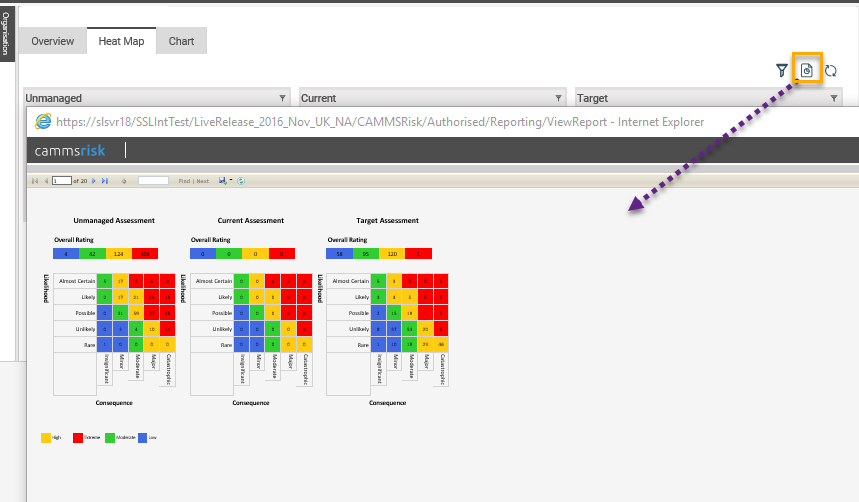Open the Current column dropdown
Viewport: 859px width, 502px height.
tap(558, 98)
